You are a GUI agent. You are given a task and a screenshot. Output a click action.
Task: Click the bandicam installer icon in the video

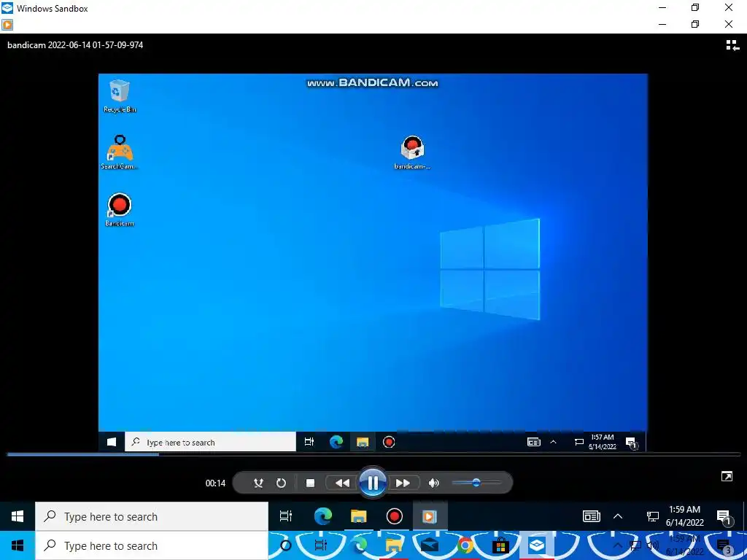pos(412,152)
